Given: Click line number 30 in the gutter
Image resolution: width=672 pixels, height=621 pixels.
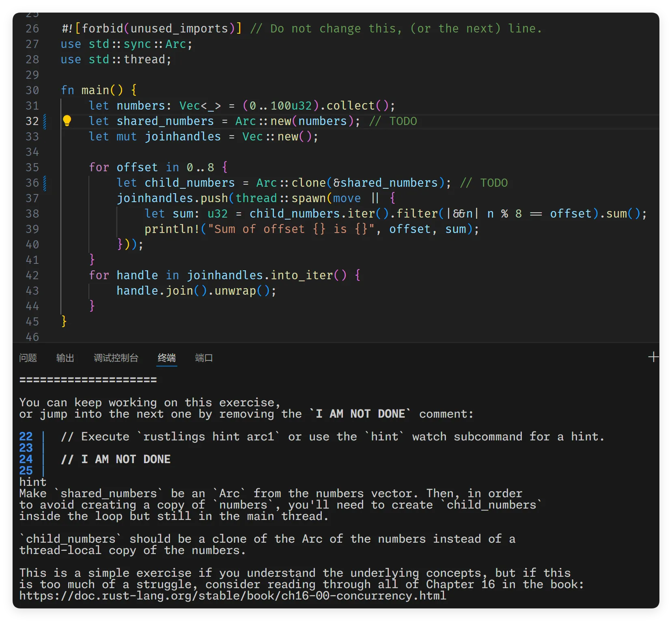Looking at the screenshot, I should coord(32,90).
